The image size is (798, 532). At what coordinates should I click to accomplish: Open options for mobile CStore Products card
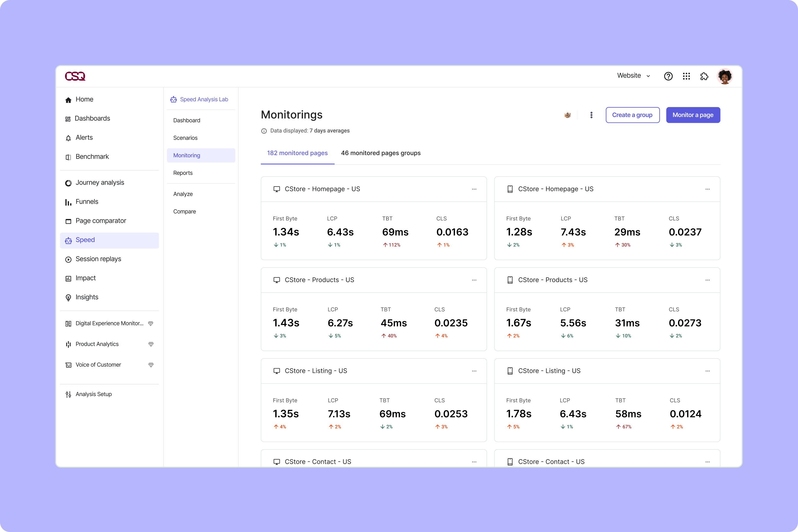coord(707,280)
